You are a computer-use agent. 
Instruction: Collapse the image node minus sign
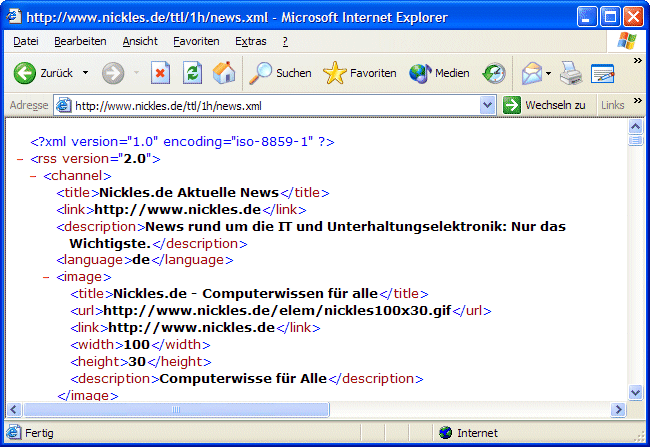tap(46, 277)
